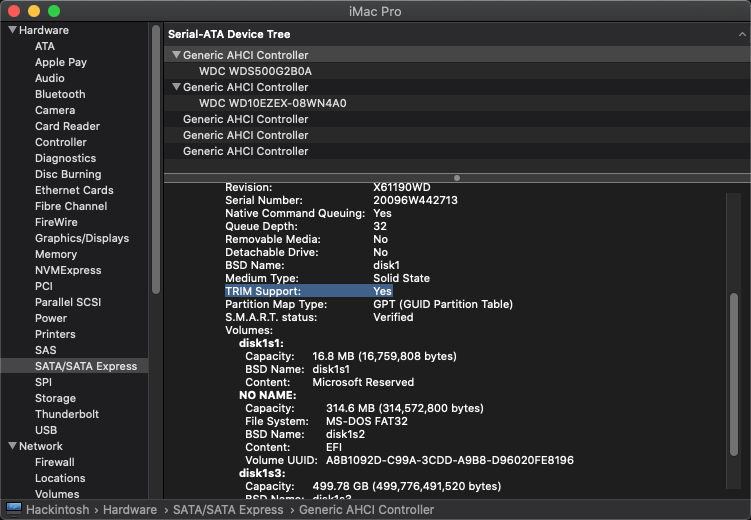Click the Serial-ATA Device Tree header

coord(229,34)
